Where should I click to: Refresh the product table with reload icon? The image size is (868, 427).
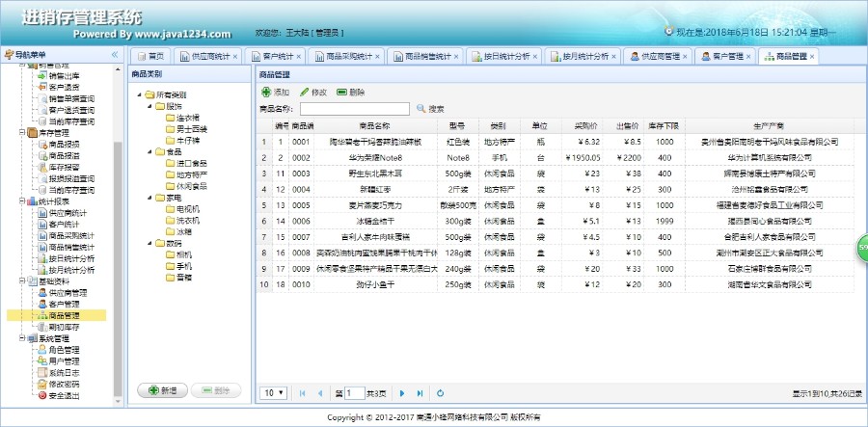click(441, 393)
